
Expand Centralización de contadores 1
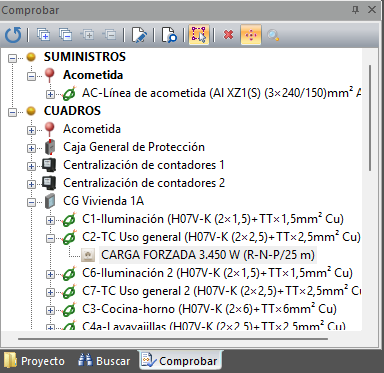(31, 166)
